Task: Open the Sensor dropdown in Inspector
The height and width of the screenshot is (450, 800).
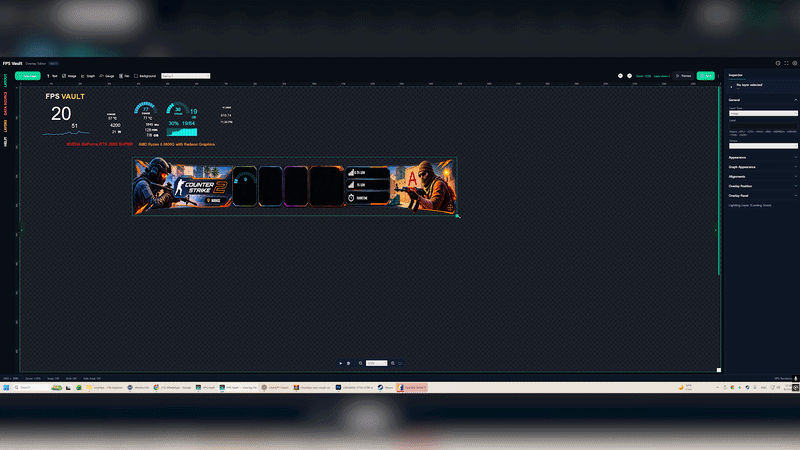Action: coord(763,146)
